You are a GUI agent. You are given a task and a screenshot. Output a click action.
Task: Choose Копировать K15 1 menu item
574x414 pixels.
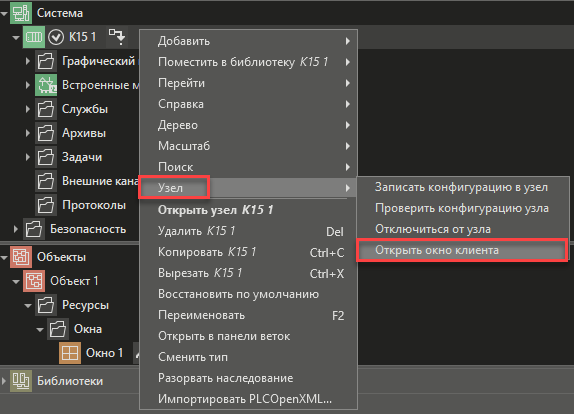point(248,252)
